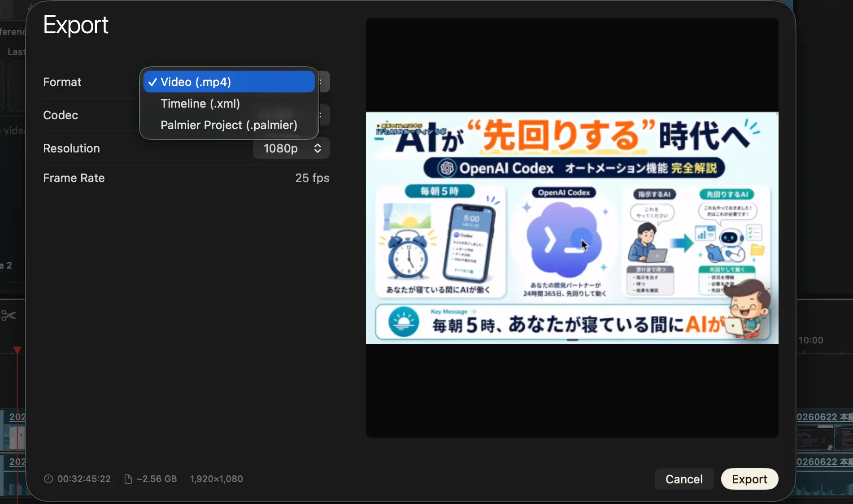Choose Timeline (.xml) format option

pyautogui.click(x=229, y=103)
